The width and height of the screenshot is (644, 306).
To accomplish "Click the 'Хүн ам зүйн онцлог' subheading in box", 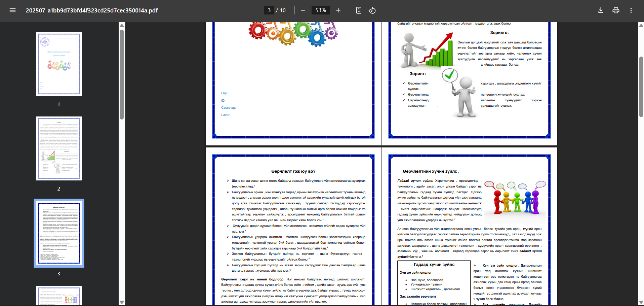I will click(x=416, y=273).
